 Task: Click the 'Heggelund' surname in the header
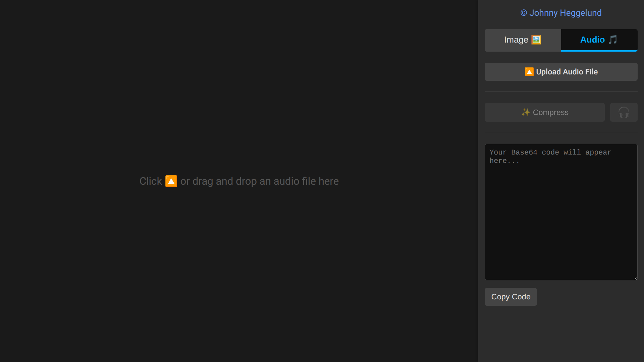click(x=581, y=13)
